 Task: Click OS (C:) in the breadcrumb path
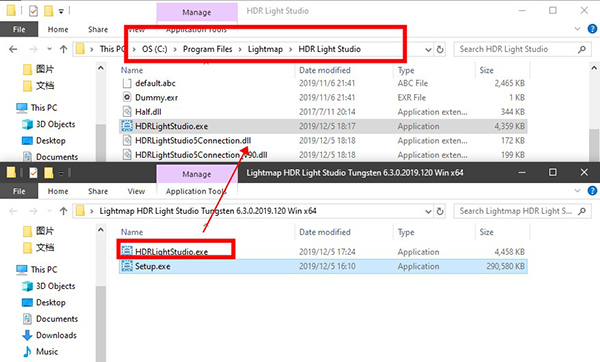tap(155, 49)
